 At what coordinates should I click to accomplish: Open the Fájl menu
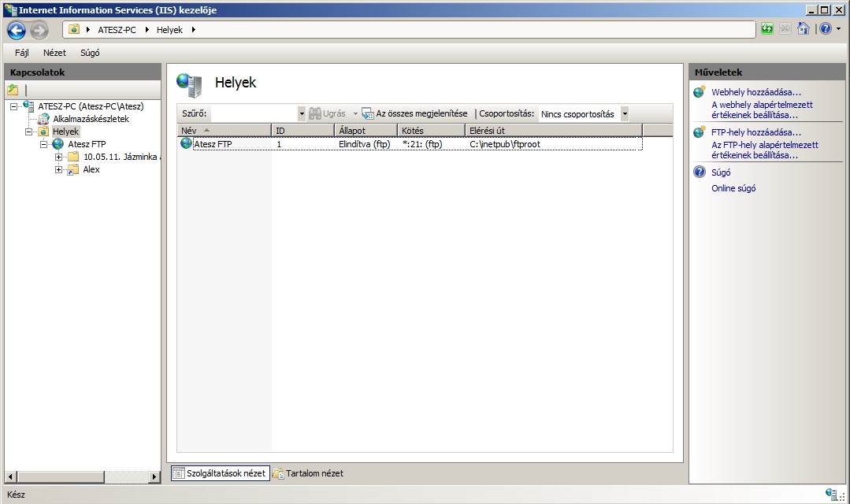click(x=22, y=53)
